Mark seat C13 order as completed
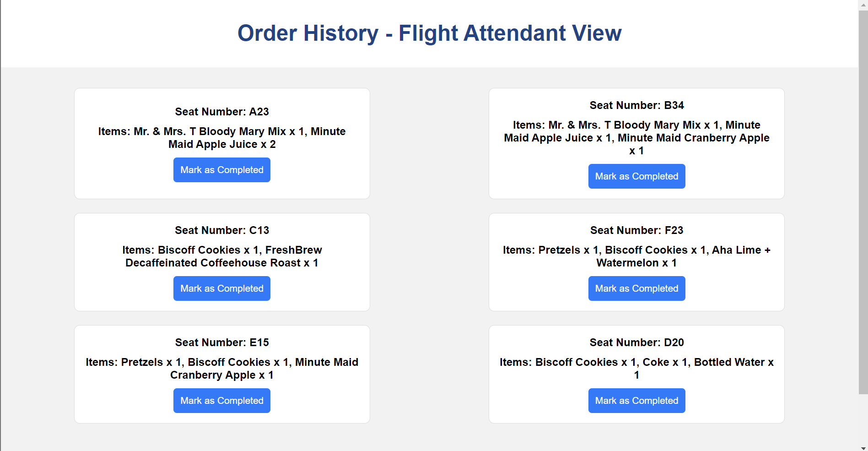Screen dimensions: 868x451 222,288
